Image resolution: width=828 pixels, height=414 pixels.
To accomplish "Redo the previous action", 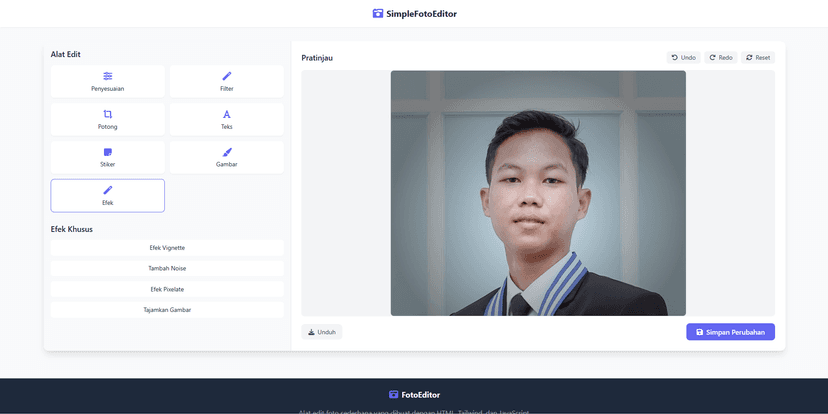I will coord(721,58).
